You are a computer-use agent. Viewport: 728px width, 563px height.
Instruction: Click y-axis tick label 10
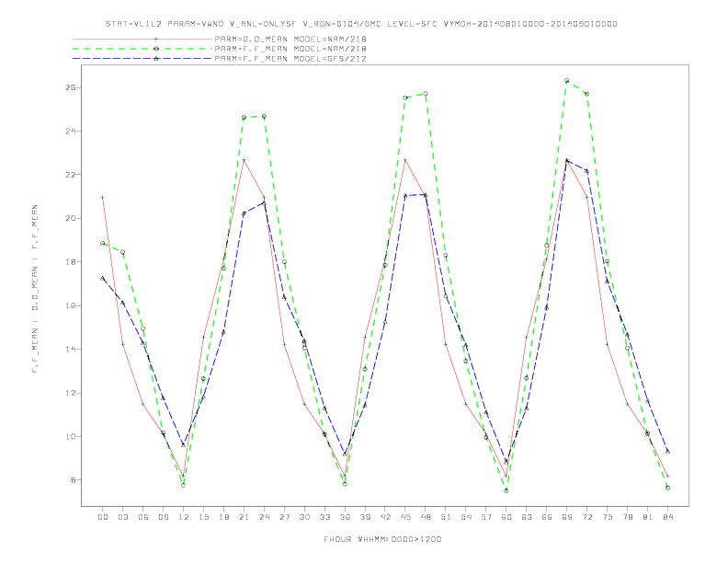point(70,437)
